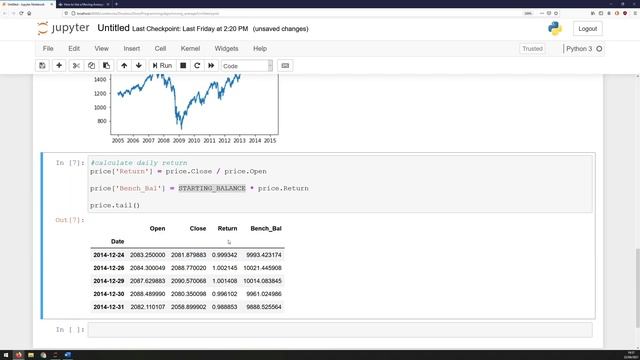640x360 pixels.
Task: Run the selected cell
Action: tap(162, 66)
